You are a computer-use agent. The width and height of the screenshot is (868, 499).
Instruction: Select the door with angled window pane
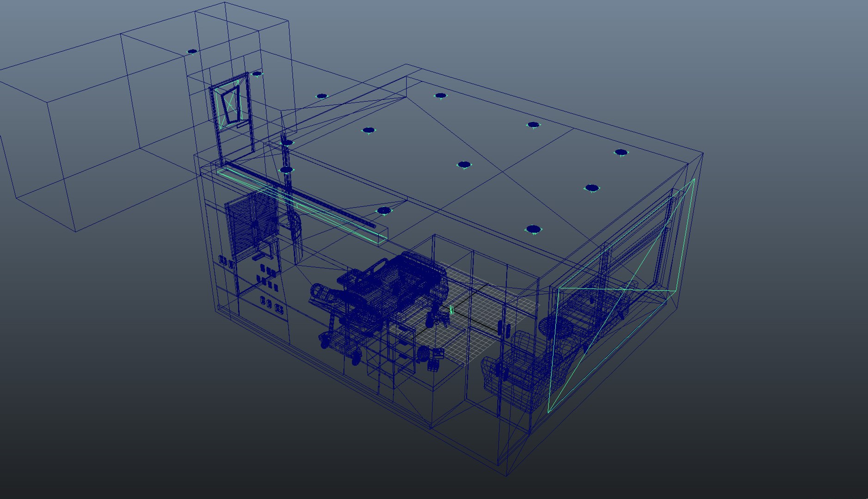(231, 119)
